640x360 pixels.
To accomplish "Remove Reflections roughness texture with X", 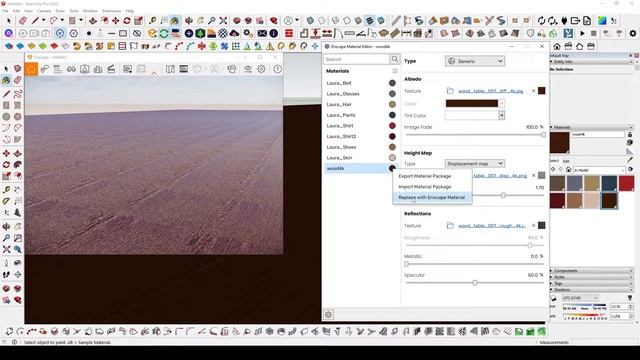I will coord(533,225).
